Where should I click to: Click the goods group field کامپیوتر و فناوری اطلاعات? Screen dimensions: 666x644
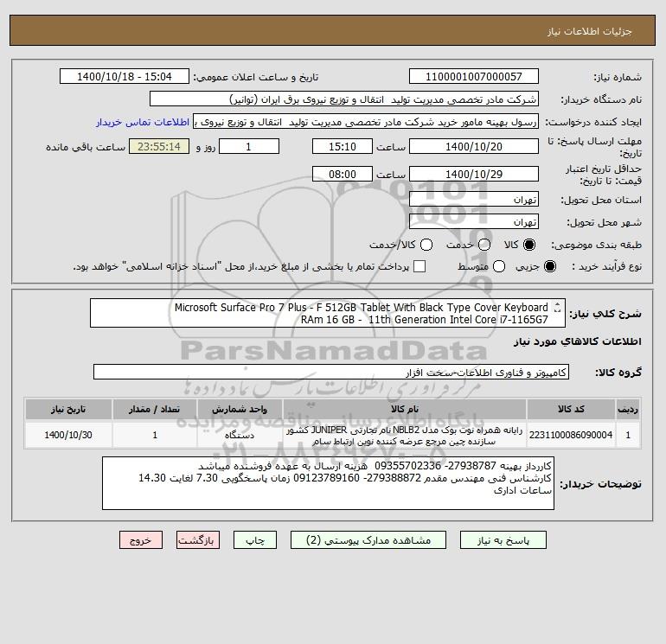tap(331, 373)
